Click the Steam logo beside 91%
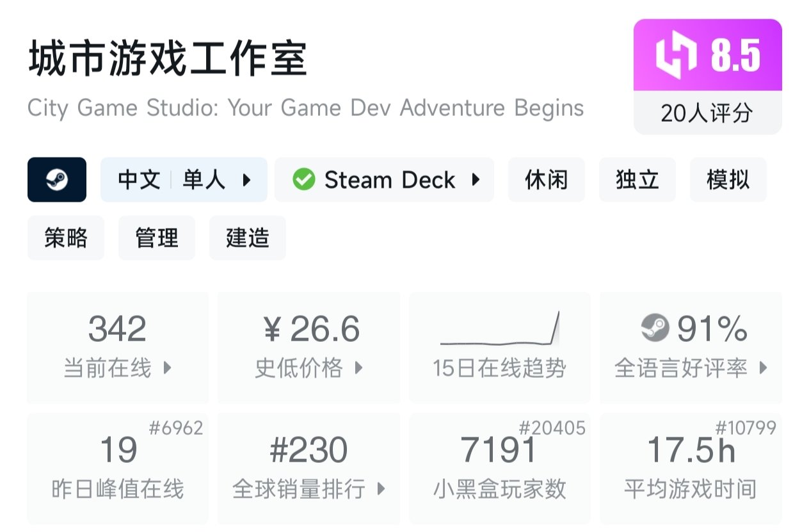The image size is (809, 532). [x=655, y=329]
